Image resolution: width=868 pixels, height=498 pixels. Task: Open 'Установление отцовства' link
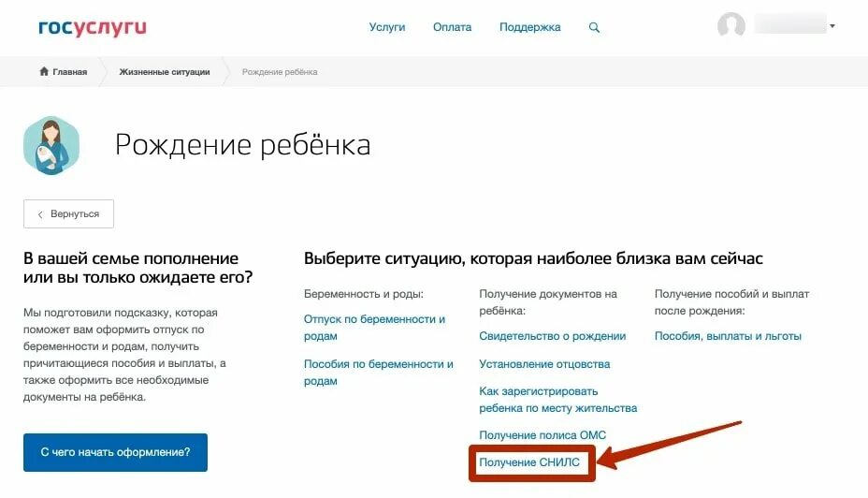tap(544, 364)
